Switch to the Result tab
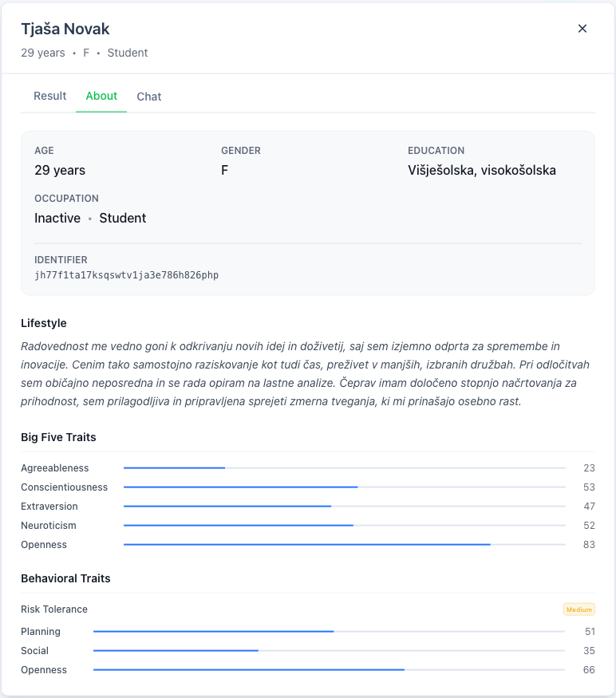The image size is (616, 698). [x=49, y=96]
